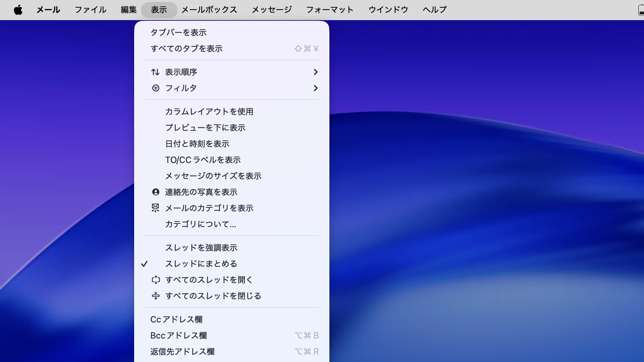Uncheck スレッドにまとめる option

pos(201,264)
